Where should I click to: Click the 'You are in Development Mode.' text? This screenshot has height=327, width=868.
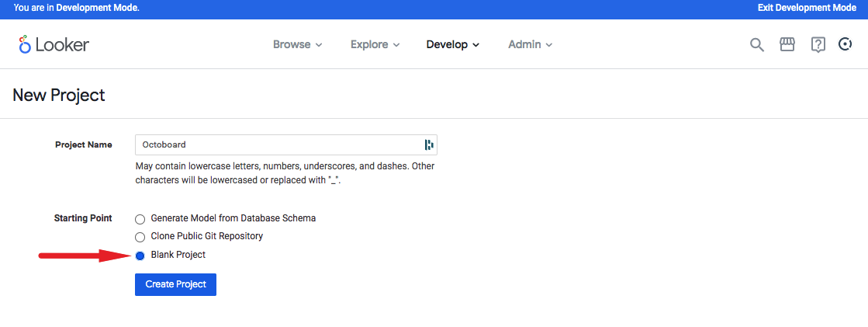click(76, 8)
